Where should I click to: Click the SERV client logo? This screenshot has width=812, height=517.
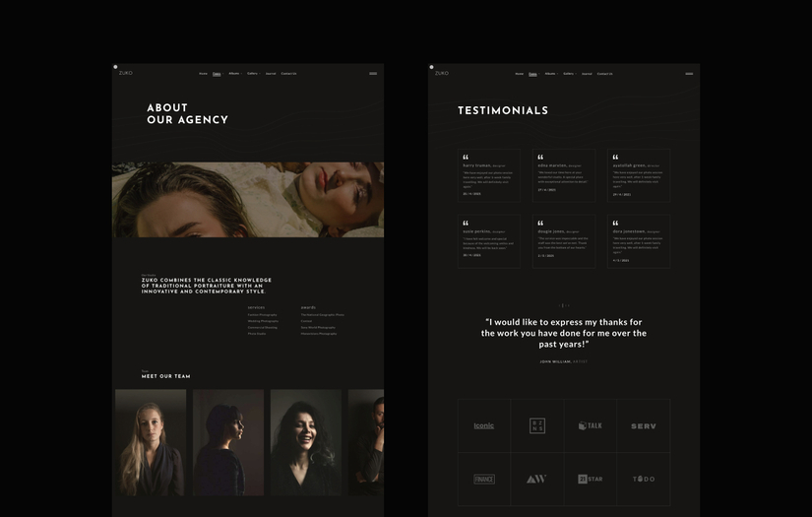(x=643, y=425)
